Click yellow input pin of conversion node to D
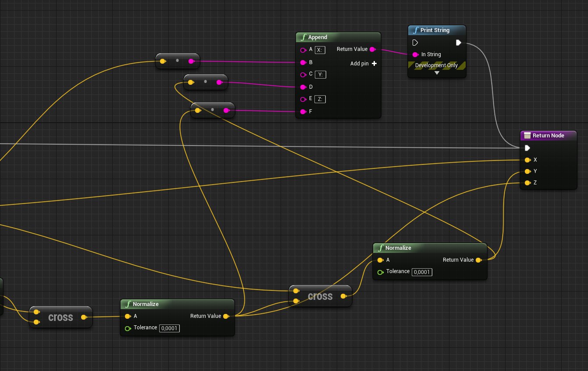Image resolution: width=588 pixels, height=371 pixels. (x=191, y=83)
